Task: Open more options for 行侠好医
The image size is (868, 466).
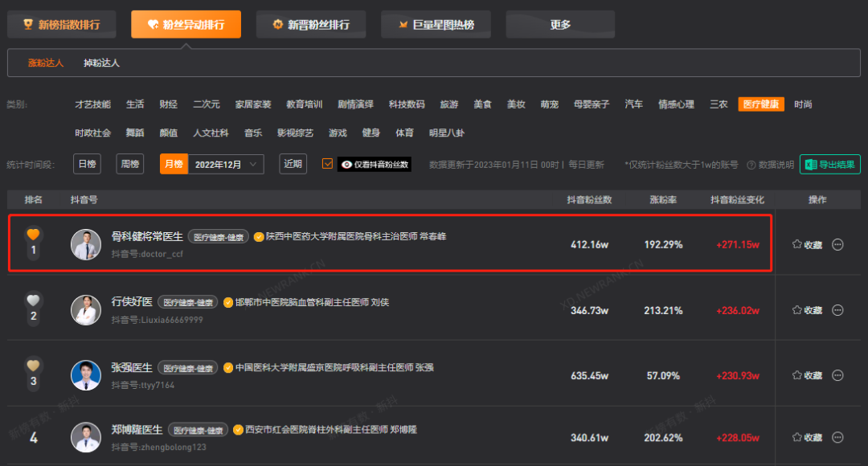Action: click(x=838, y=310)
